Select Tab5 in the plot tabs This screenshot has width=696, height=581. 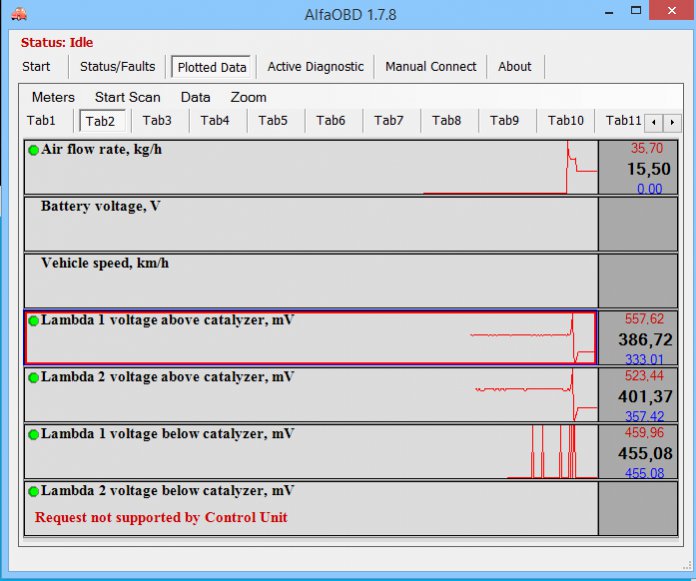[x=272, y=121]
